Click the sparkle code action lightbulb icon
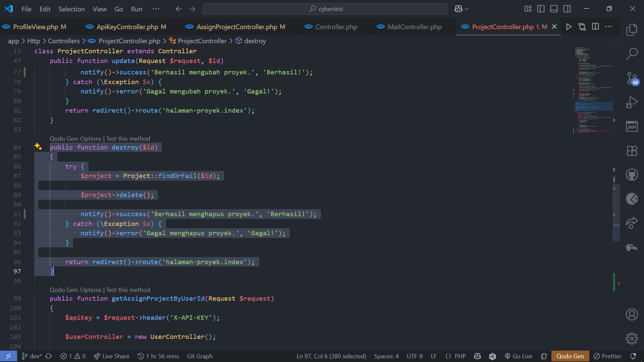The image size is (644, 362). point(38,147)
